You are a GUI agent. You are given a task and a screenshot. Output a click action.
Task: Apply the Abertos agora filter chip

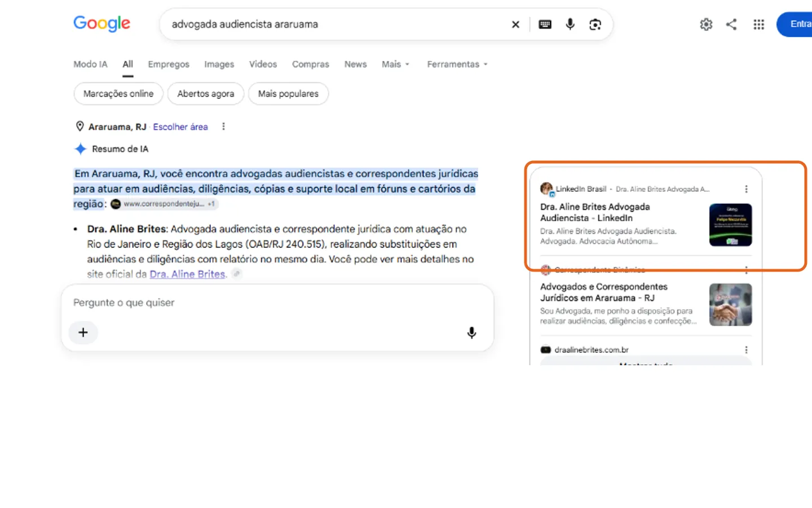[206, 94]
